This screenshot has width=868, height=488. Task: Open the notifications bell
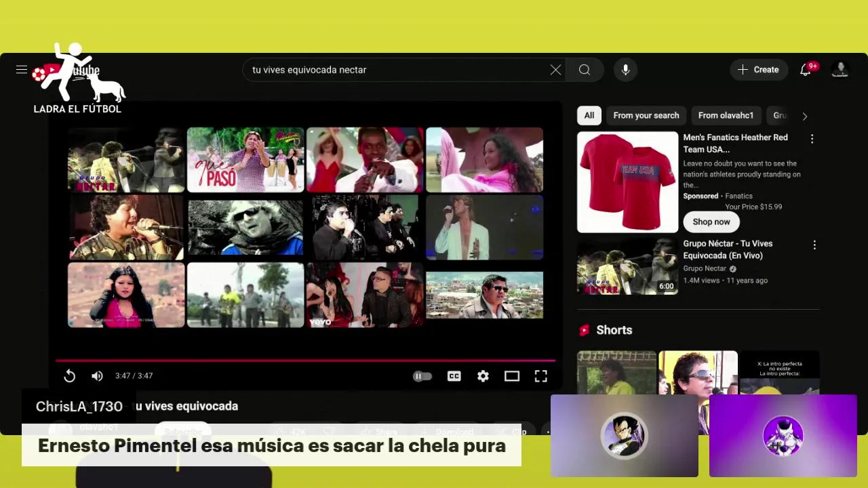click(806, 70)
